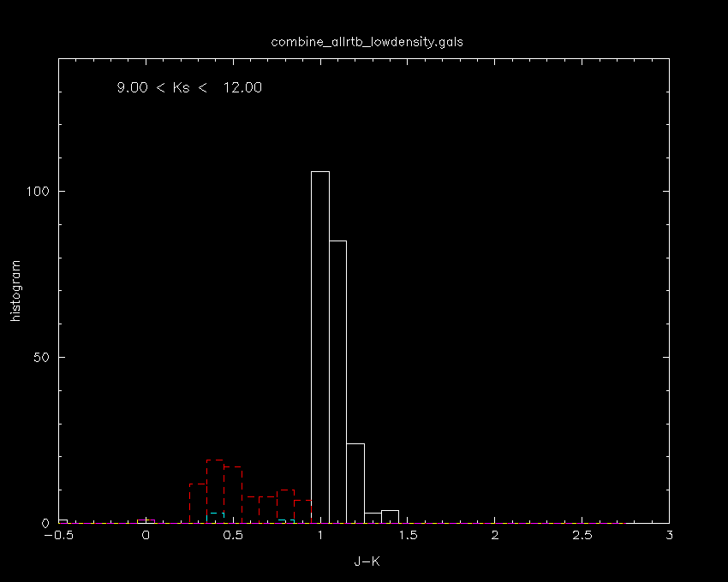
Task: Click the y-axis tick label 0
Action: [x=45, y=524]
